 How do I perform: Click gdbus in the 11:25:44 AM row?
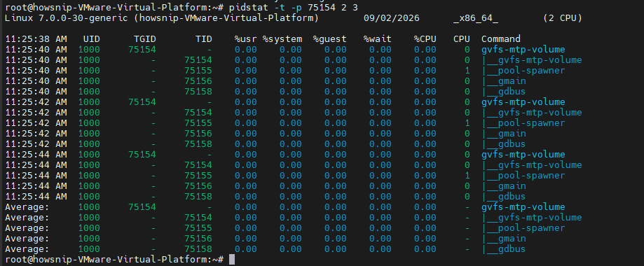(x=512, y=197)
